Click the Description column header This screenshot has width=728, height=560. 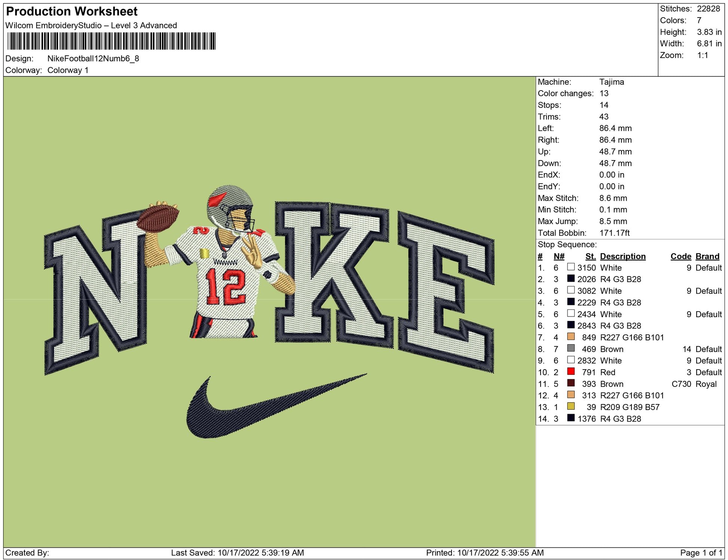[x=623, y=256]
